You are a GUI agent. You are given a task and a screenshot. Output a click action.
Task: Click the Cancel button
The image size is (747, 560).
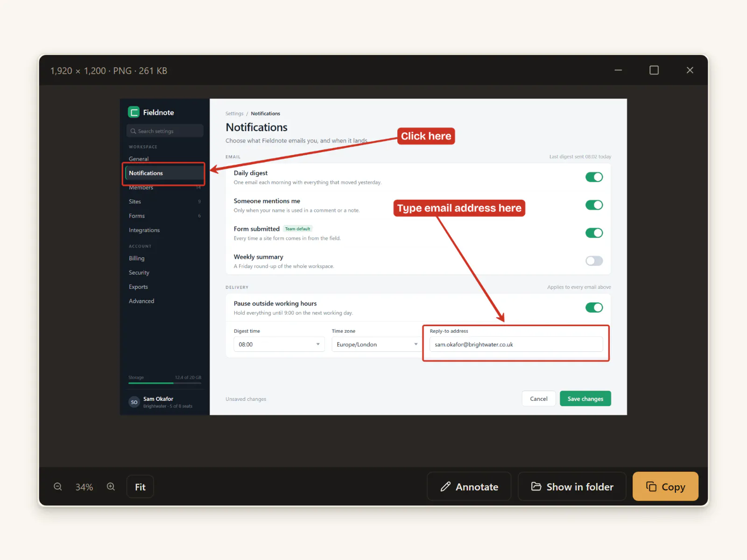pos(539,399)
